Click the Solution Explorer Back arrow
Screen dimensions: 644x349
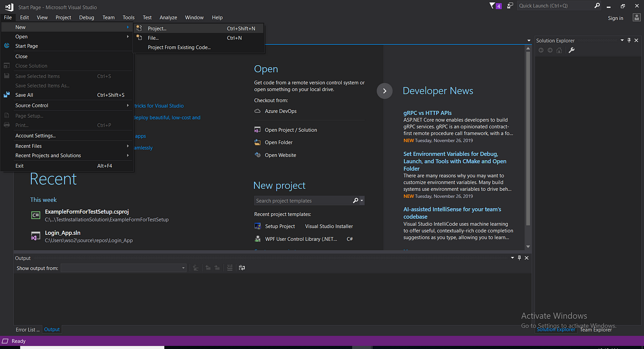tap(541, 50)
